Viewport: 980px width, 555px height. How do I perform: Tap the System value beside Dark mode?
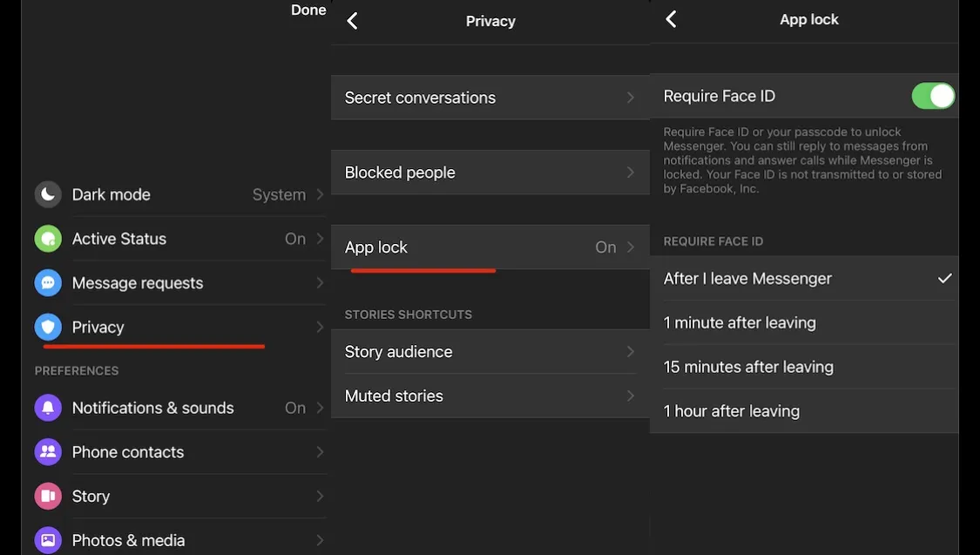click(x=280, y=195)
